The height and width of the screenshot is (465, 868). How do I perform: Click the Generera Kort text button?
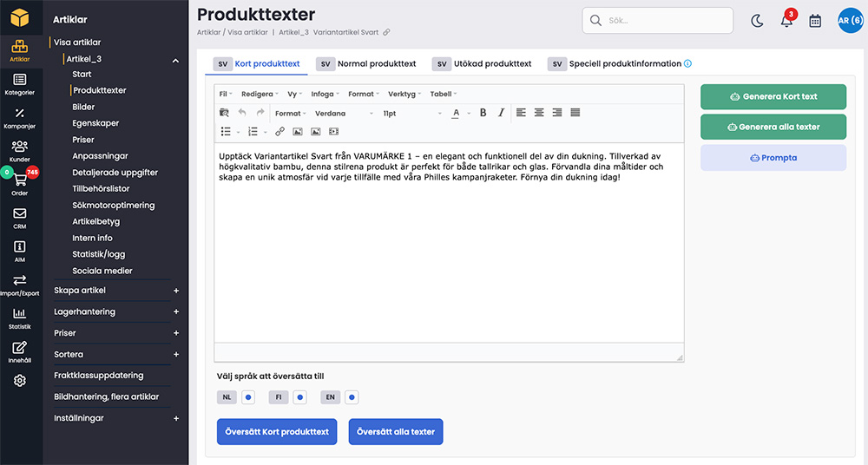point(773,96)
